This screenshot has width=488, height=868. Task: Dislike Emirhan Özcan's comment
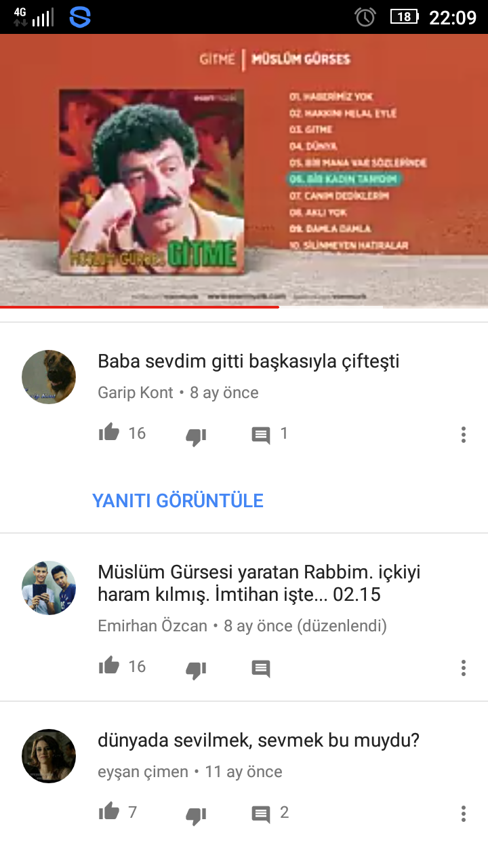(x=196, y=670)
